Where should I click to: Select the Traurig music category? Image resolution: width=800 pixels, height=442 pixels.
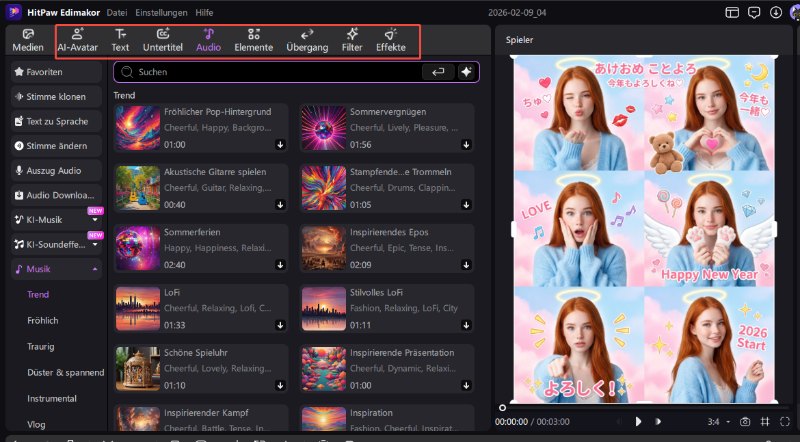[41, 347]
